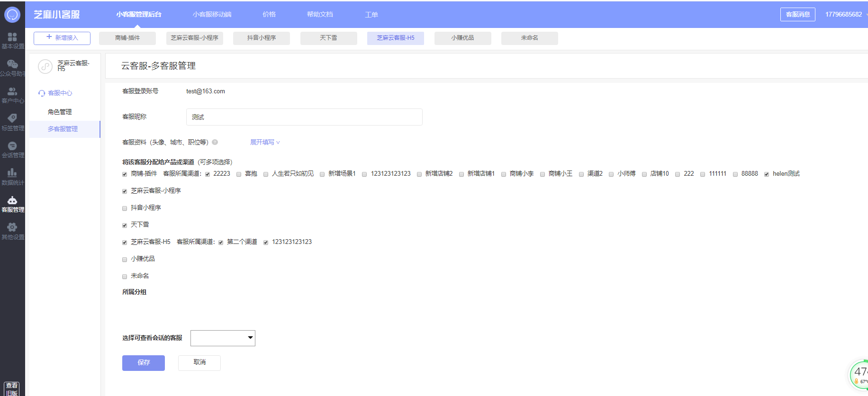Viewport: 868px width, 396px height.
Task: Toggle the 新增店铺2 checkbox
Action: click(x=419, y=174)
